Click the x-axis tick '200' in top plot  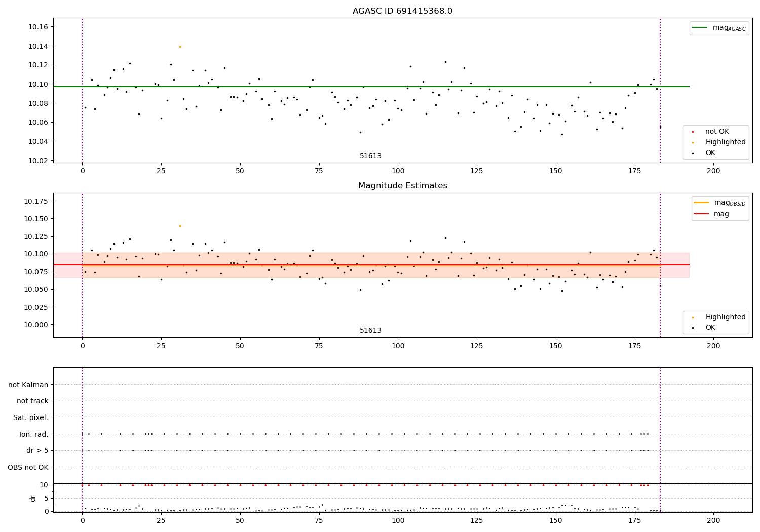point(713,171)
